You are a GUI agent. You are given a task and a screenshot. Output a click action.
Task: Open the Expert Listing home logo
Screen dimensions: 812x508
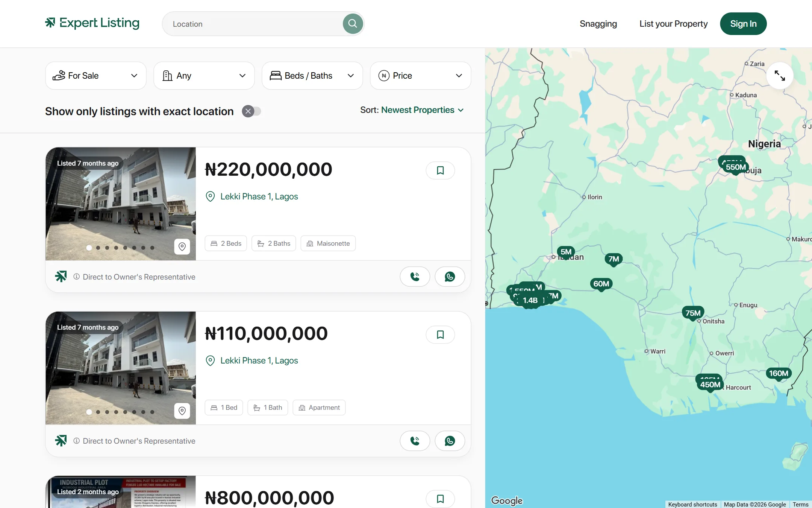pos(92,23)
